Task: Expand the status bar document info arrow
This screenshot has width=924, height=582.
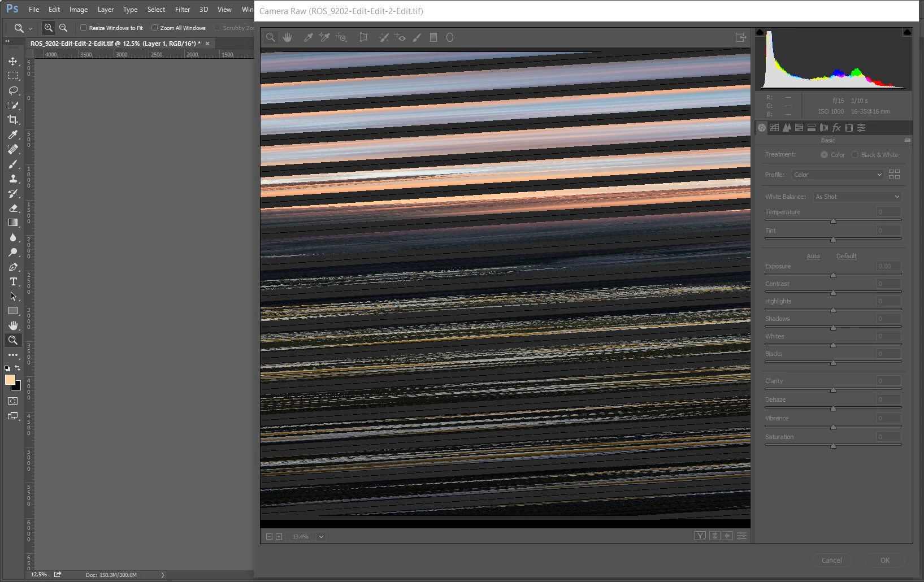Action: click(x=163, y=575)
